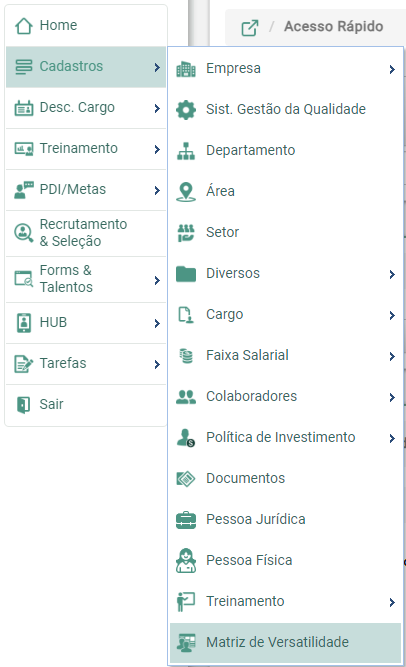The width and height of the screenshot is (406, 667).
Task: Click the Colaboradores users icon
Action: (186, 397)
